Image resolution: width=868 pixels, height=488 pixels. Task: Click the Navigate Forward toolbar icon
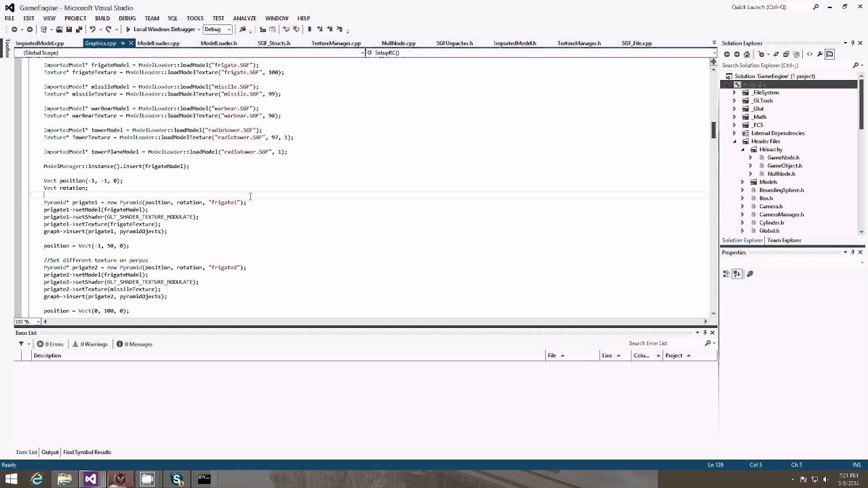(x=29, y=29)
